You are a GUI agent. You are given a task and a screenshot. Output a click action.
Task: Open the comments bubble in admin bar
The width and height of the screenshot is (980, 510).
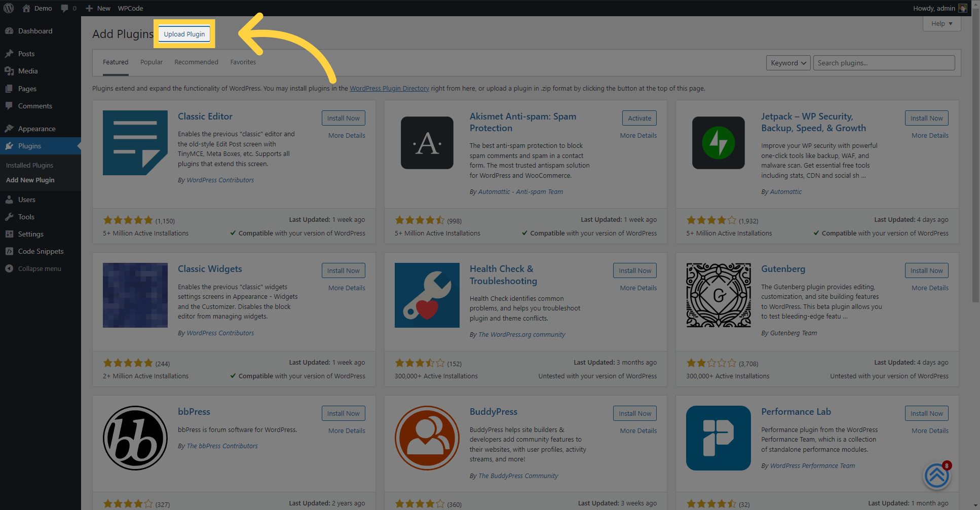[x=64, y=8]
